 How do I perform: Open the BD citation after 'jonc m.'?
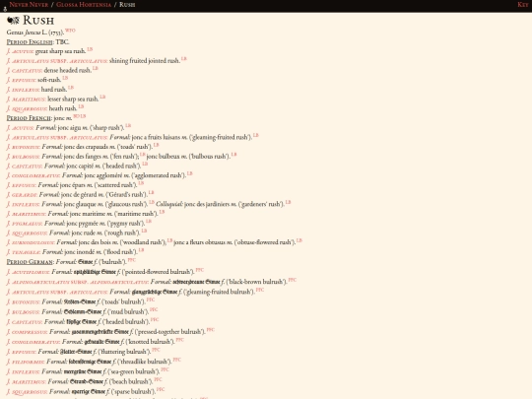click(77, 116)
